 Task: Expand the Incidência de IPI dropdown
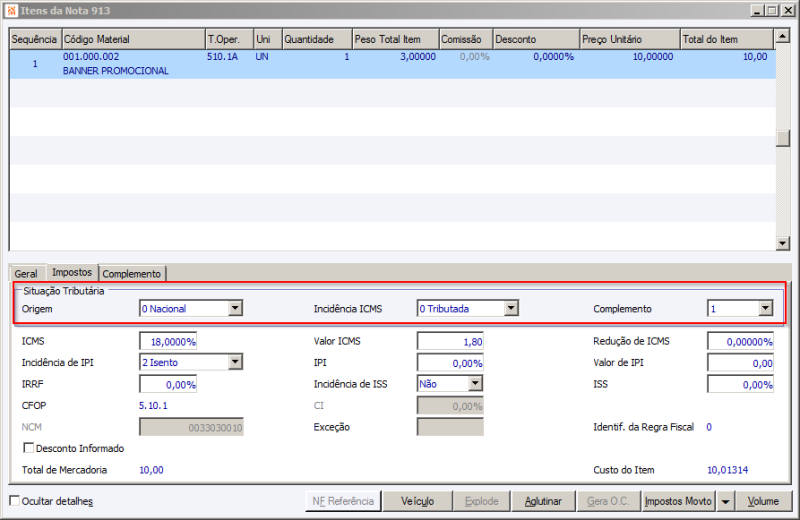[x=235, y=362]
